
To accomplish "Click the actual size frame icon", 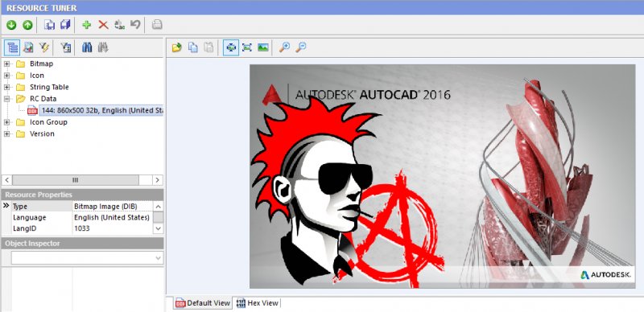I will pos(247,47).
